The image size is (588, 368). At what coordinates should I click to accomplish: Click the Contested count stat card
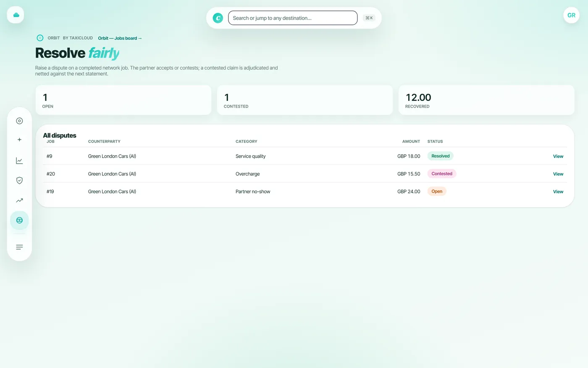pos(305,100)
